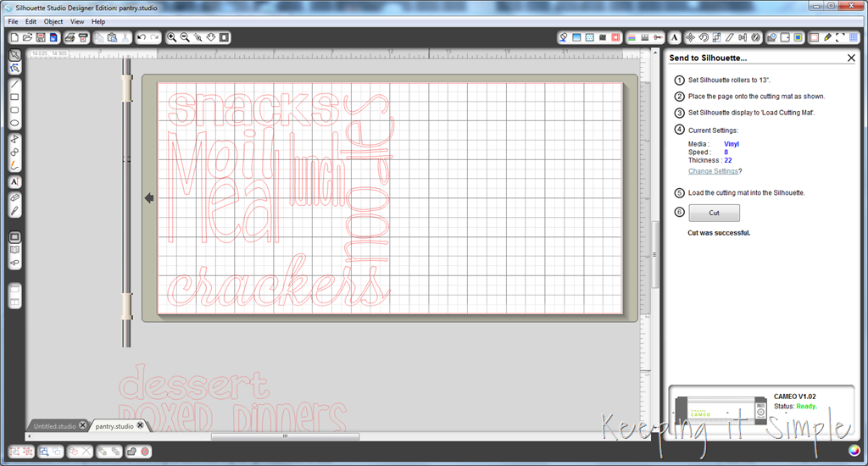The image size is (868, 466).
Task: Click the mat load-direction arrow
Action: pyautogui.click(x=149, y=198)
